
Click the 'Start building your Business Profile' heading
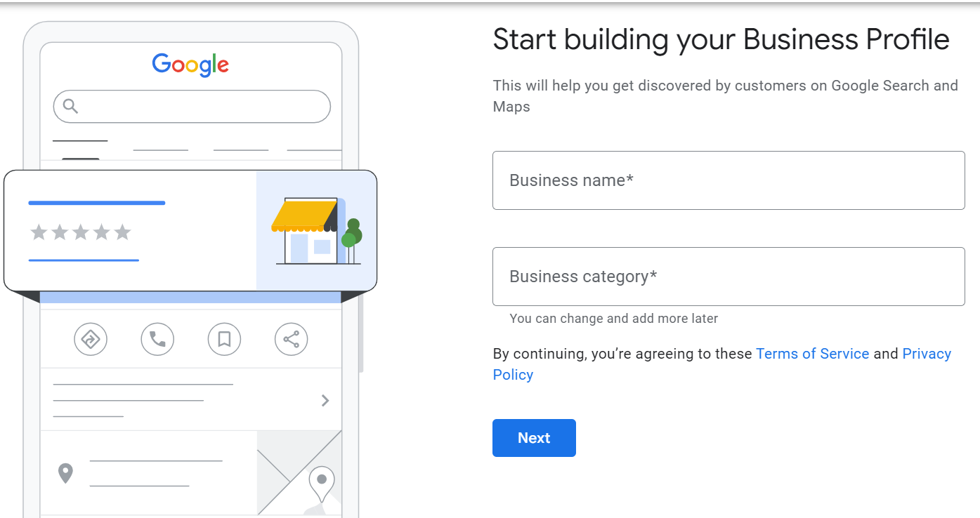click(x=721, y=39)
